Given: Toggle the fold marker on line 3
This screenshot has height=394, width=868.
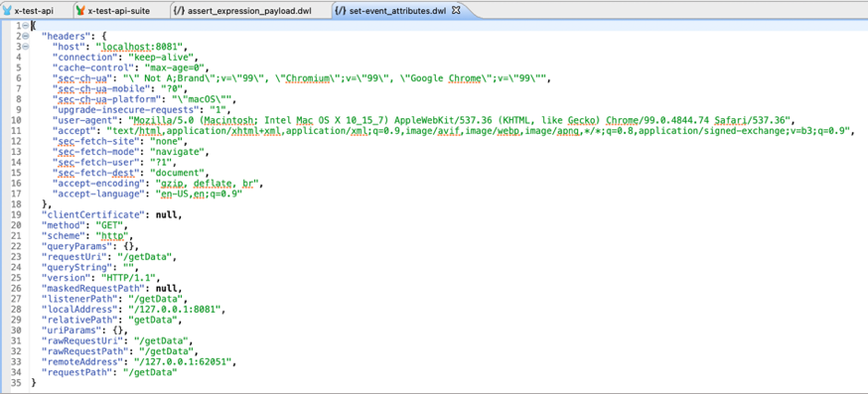Looking at the screenshot, I should point(26,47).
